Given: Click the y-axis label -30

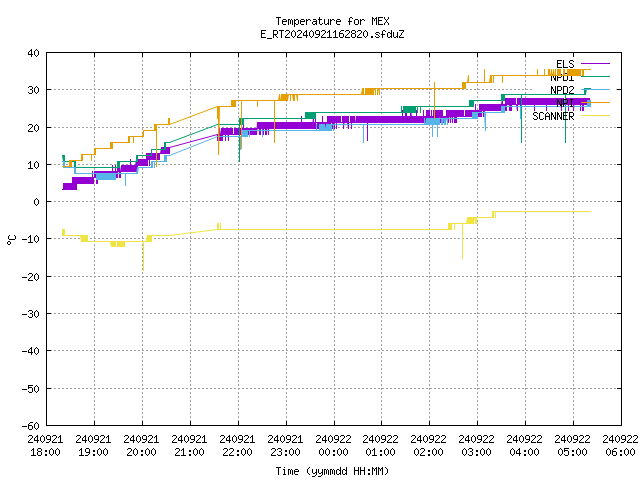Looking at the screenshot, I should pos(31,314).
